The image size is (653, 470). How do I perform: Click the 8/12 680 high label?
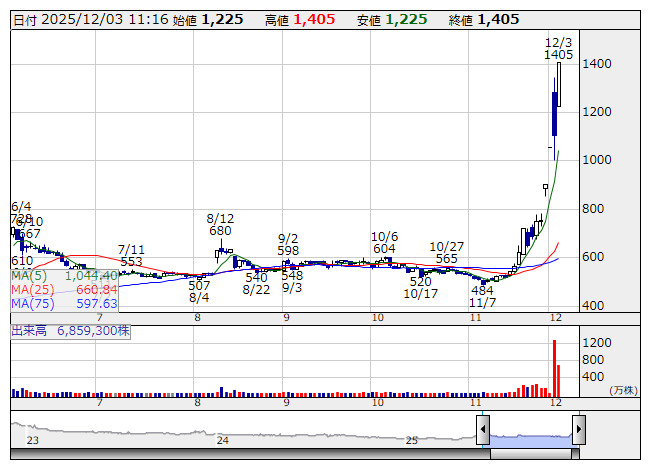(x=220, y=224)
